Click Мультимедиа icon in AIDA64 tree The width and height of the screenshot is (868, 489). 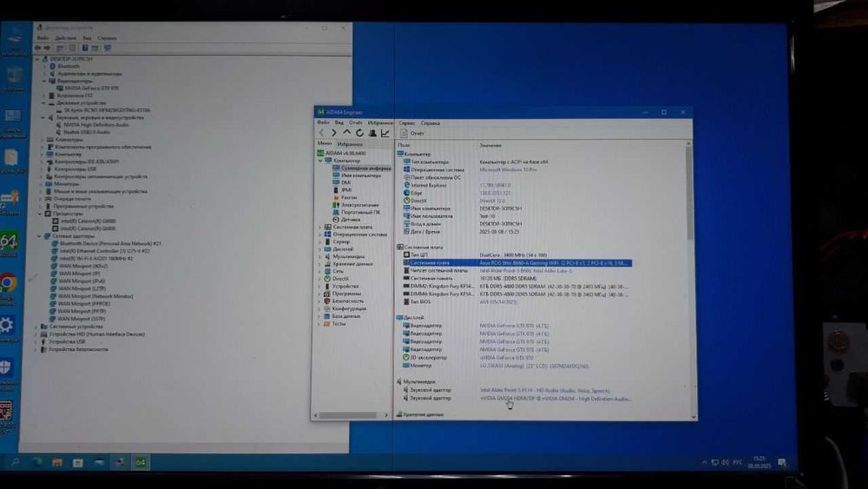(328, 257)
